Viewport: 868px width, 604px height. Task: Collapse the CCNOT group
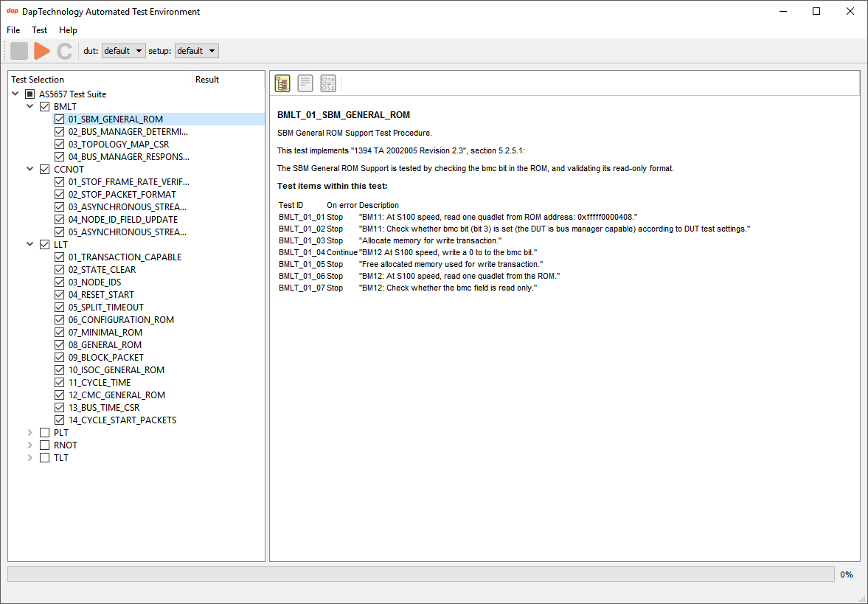(30, 169)
